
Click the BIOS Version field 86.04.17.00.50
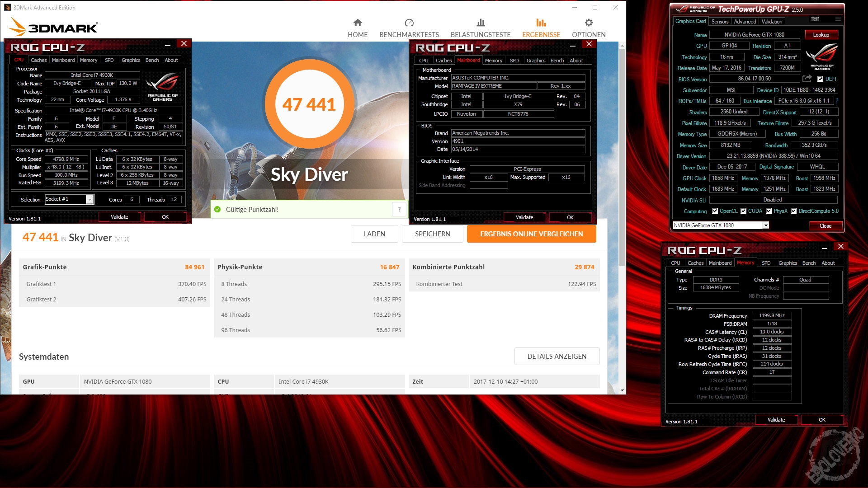pos(755,79)
